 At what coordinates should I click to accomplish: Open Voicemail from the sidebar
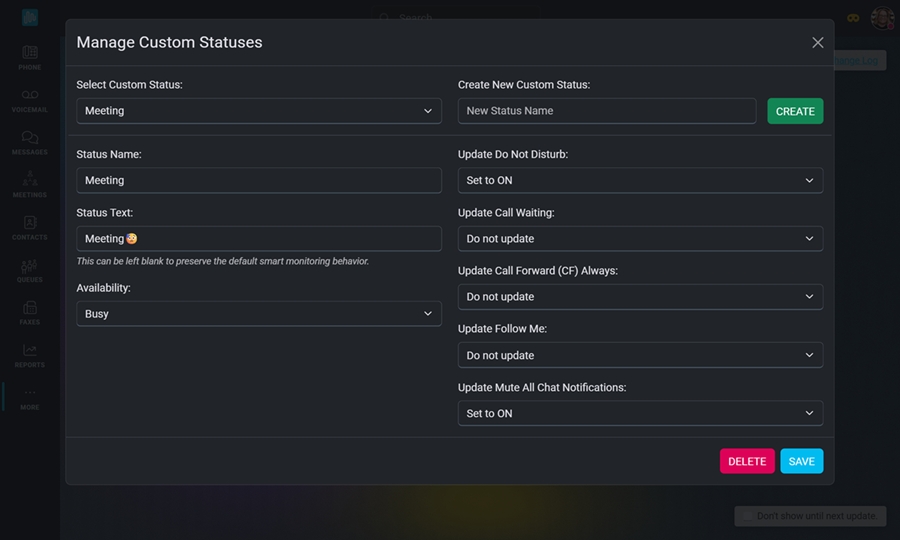30,100
